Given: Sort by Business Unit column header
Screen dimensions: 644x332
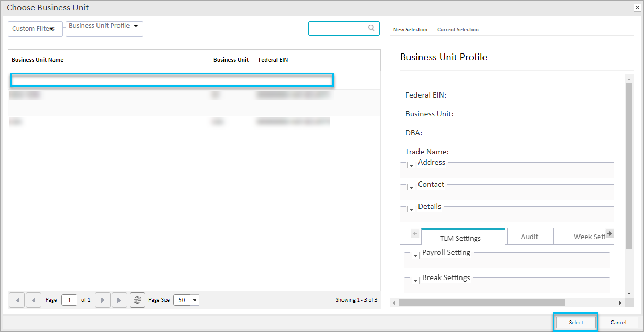Looking at the screenshot, I should pyautogui.click(x=231, y=60).
